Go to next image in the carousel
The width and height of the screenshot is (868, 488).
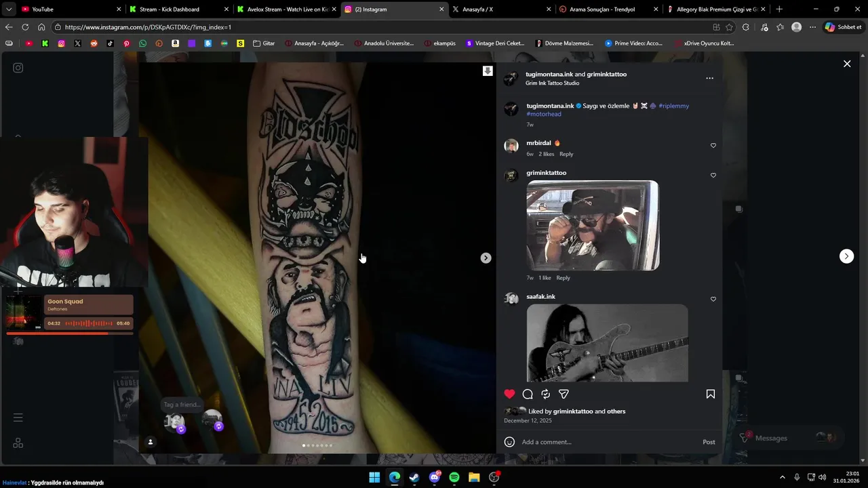click(486, 258)
